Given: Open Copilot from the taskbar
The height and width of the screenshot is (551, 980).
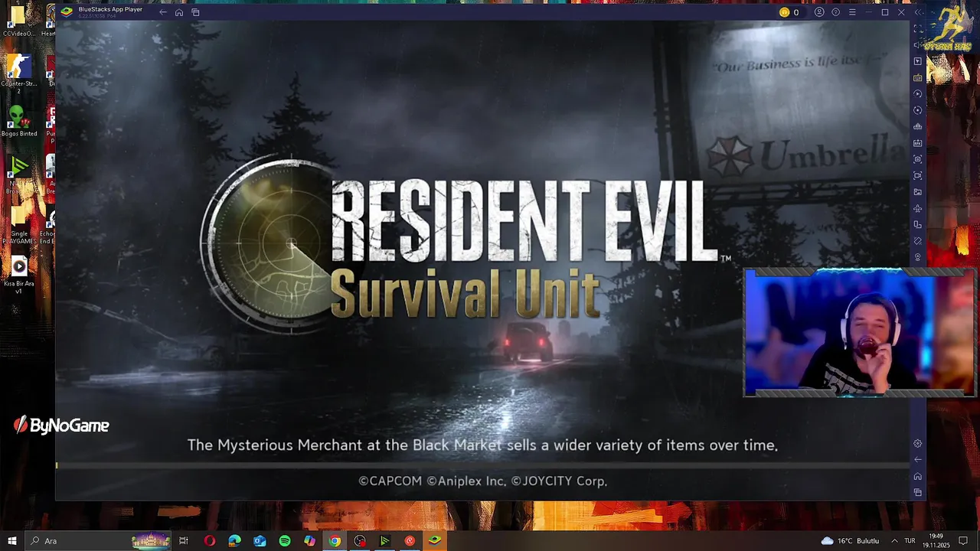Looking at the screenshot, I should pyautogui.click(x=309, y=541).
